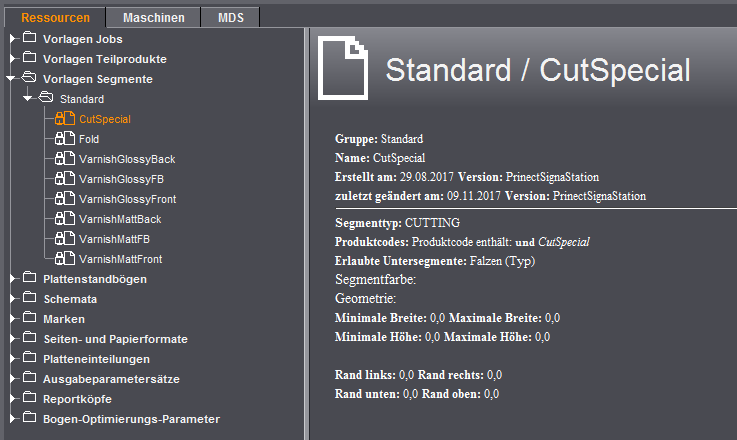Click the VarnishMattFront template icon
737x440 pixels.
coord(64,258)
